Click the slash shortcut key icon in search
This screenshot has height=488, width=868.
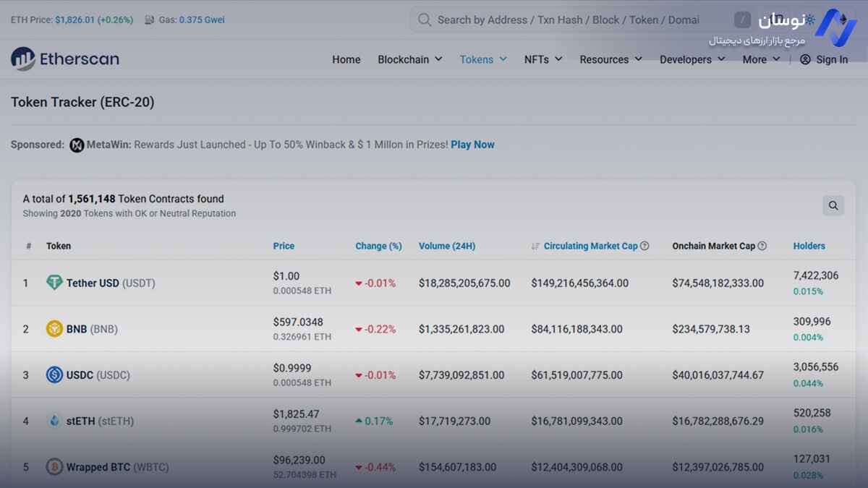pyautogui.click(x=743, y=20)
